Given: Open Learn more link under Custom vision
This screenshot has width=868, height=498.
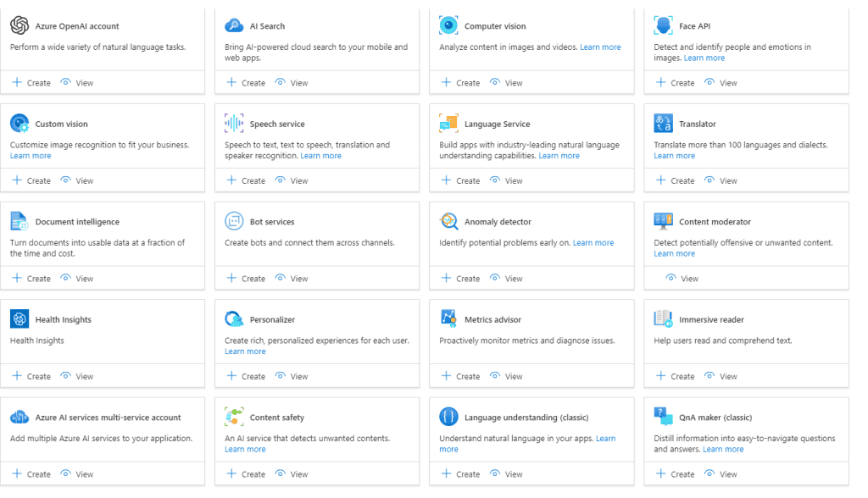Looking at the screenshot, I should click(31, 156).
